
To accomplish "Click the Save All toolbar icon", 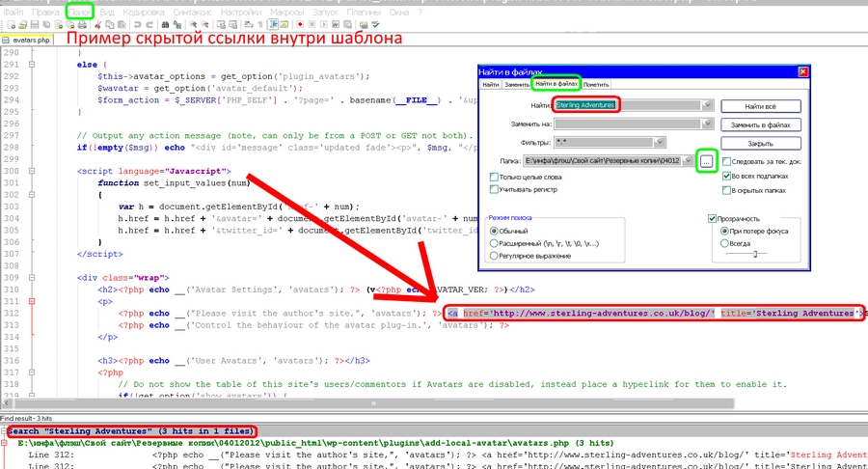I will point(46,25).
